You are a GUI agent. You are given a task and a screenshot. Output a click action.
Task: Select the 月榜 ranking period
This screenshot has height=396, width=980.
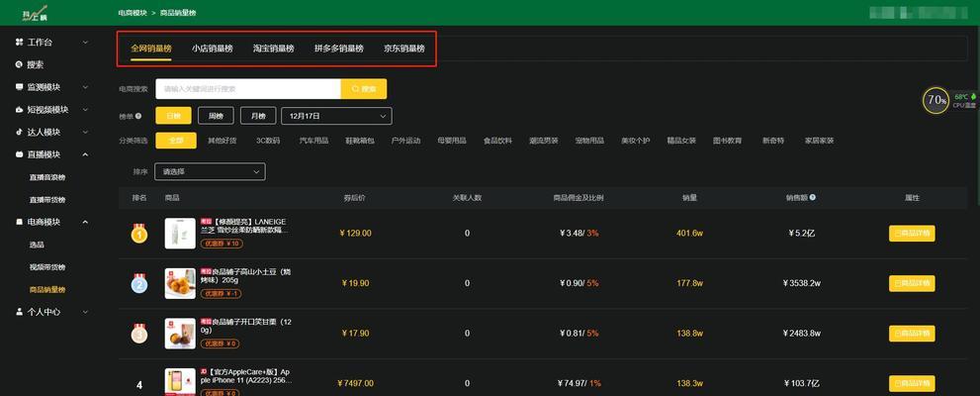[258, 116]
